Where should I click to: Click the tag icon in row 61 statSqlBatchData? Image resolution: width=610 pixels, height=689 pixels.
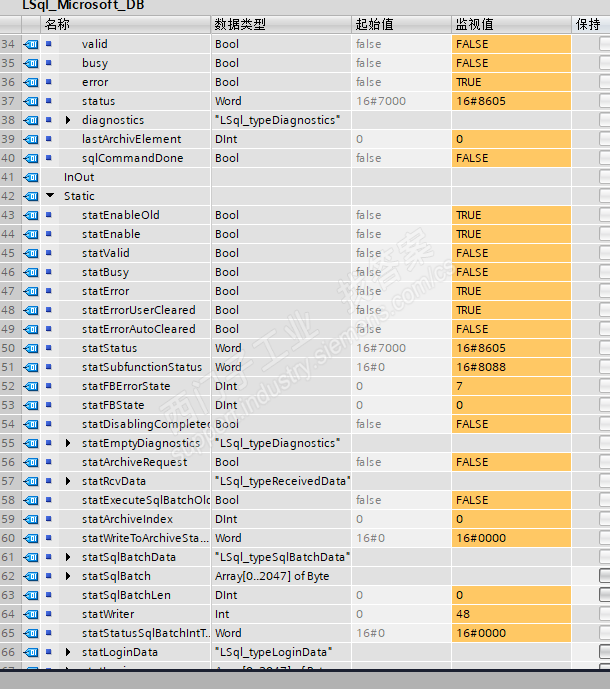tap(31, 557)
